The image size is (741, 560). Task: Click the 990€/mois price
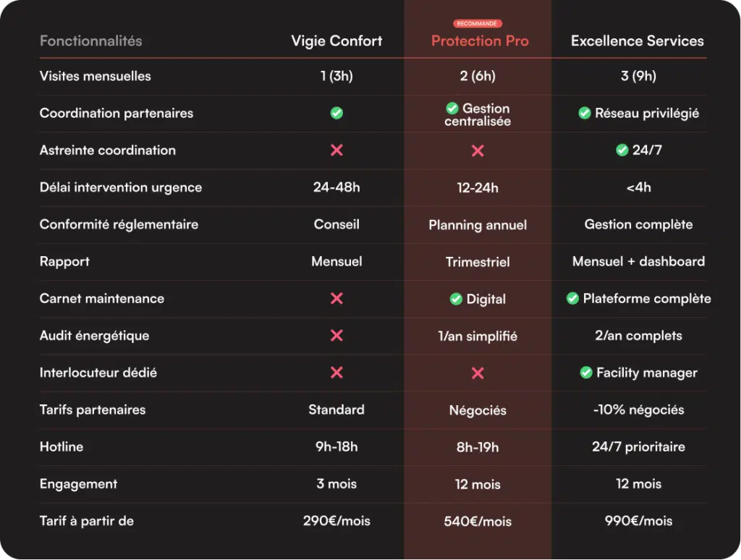point(638,520)
